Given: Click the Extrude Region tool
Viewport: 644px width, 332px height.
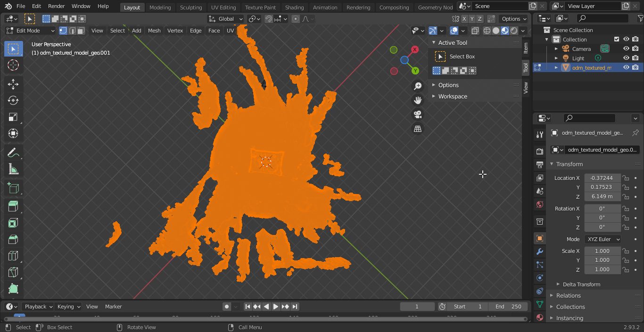Looking at the screenshot, I should (x=13, y=206).
